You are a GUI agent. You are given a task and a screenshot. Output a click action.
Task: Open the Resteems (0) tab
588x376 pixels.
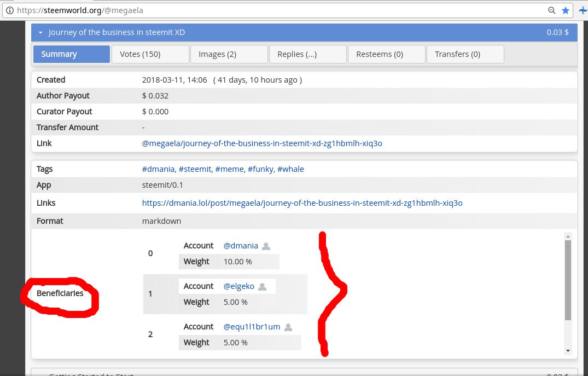(387, 54)
